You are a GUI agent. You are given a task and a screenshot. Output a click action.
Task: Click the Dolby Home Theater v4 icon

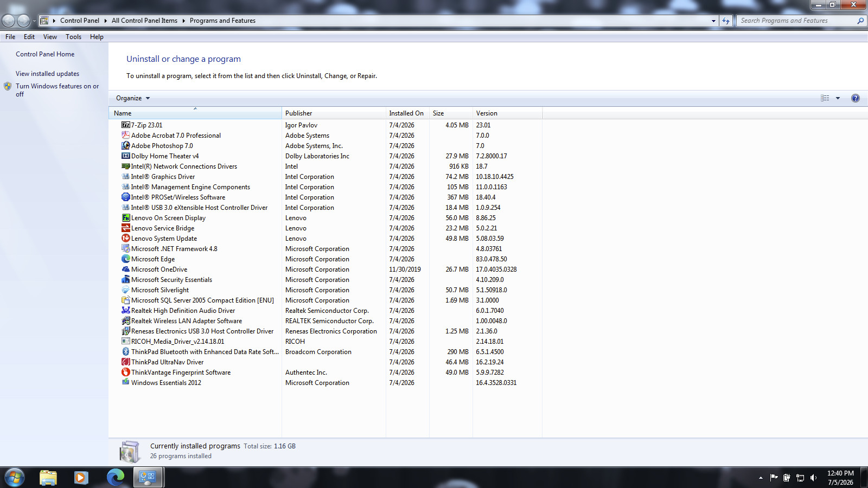[x=126, y=156]
